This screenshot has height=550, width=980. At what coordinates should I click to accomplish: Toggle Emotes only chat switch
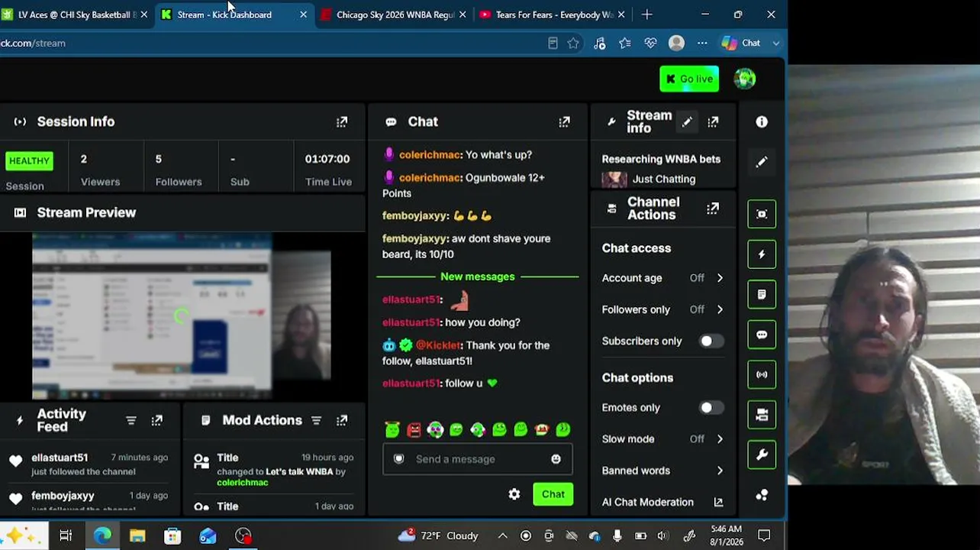[711, 408]
